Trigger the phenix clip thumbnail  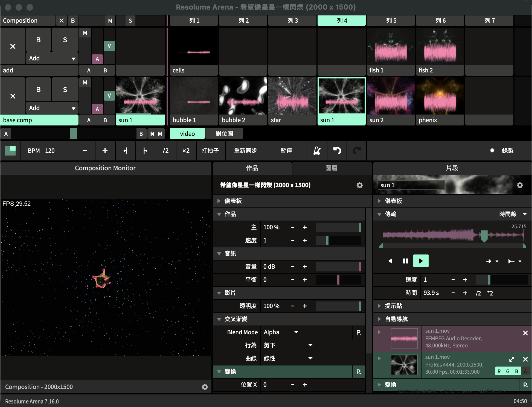440,96
